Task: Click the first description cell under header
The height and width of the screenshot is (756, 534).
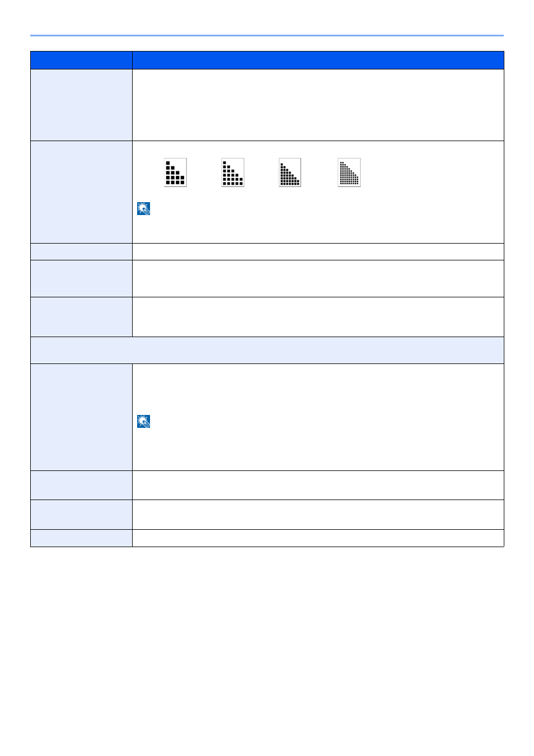Action: [318, 105]
